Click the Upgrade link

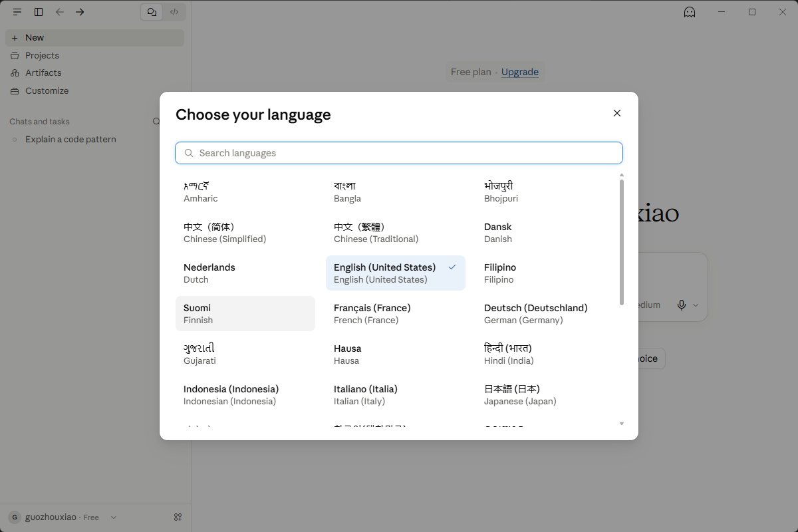520,72
